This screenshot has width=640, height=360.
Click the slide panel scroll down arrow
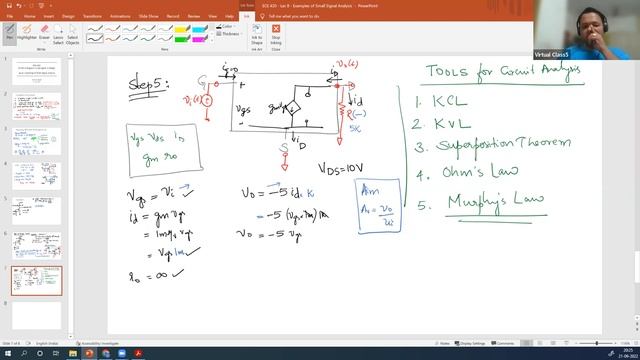70,337
